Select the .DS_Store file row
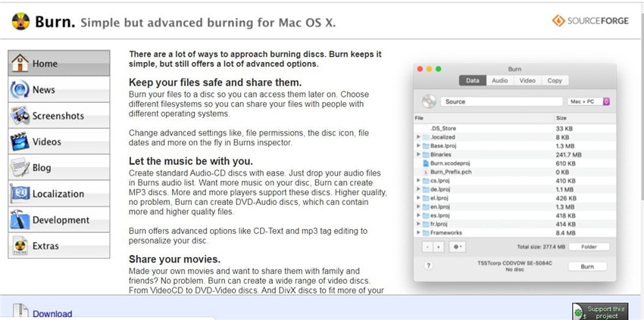This screenshot has height=320, width=644. [515, 129]
